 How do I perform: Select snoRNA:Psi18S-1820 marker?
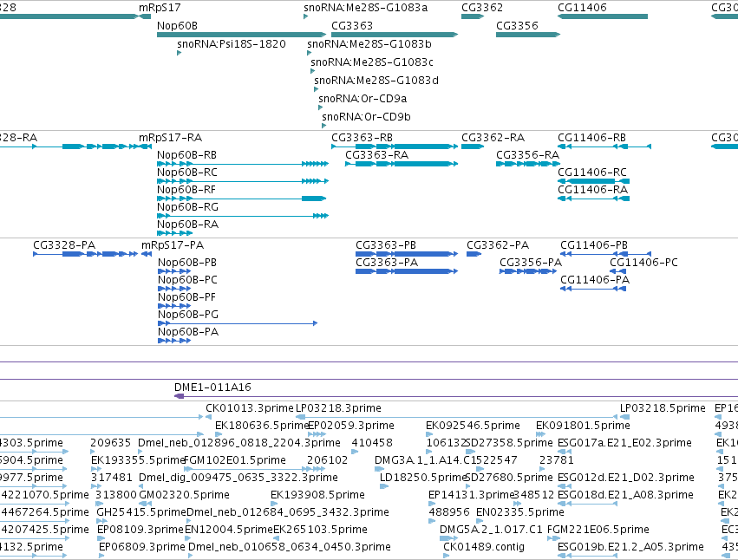pyautogui.click(x=179, y=53)
